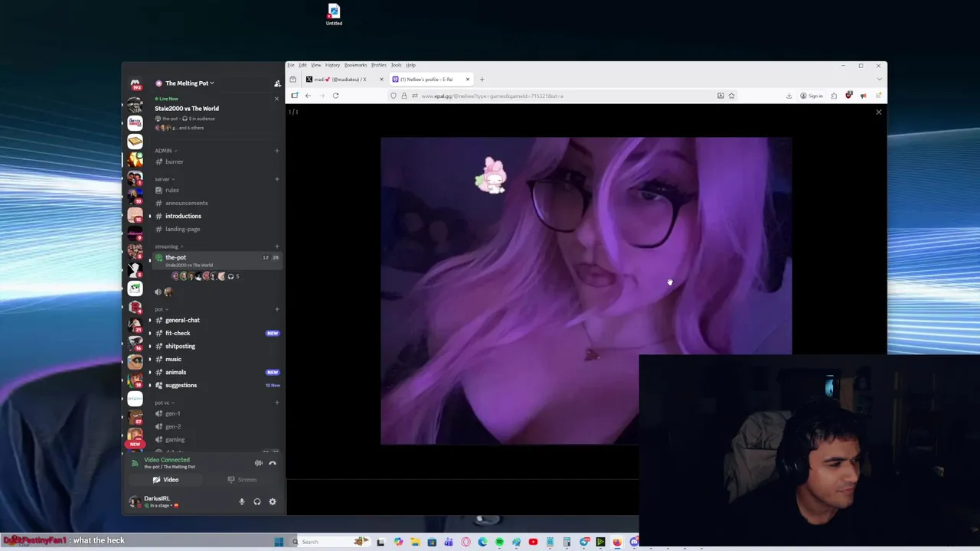Add a channel to the pot vc category
This screenshot has width=980, height=551.
(276, 403)
